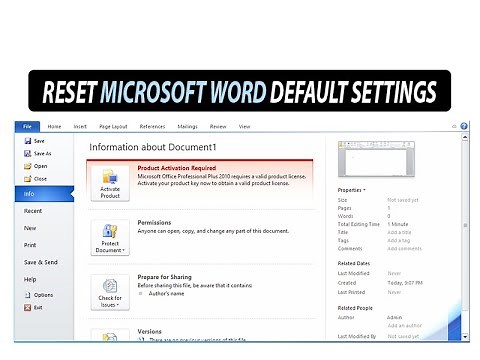Viewport: 480px width, 360px height.
Task: Click the Open folder icon
Action: coord(28,166)
